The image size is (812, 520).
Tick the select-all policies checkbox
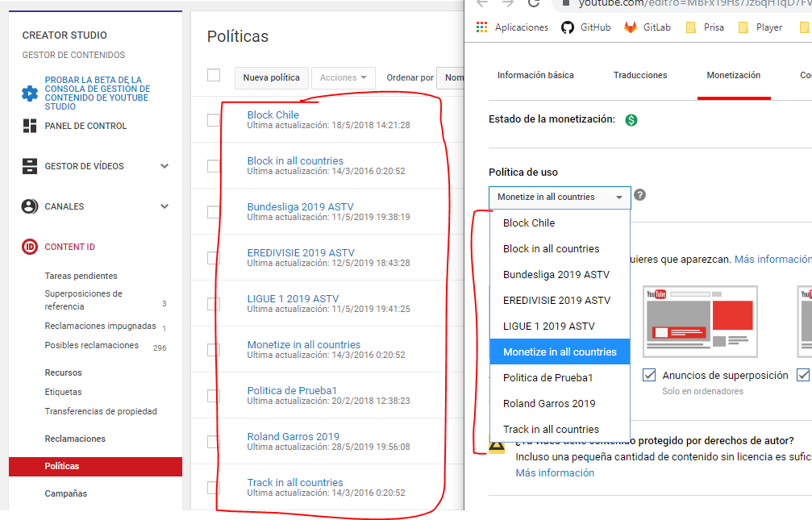[214, 75]
